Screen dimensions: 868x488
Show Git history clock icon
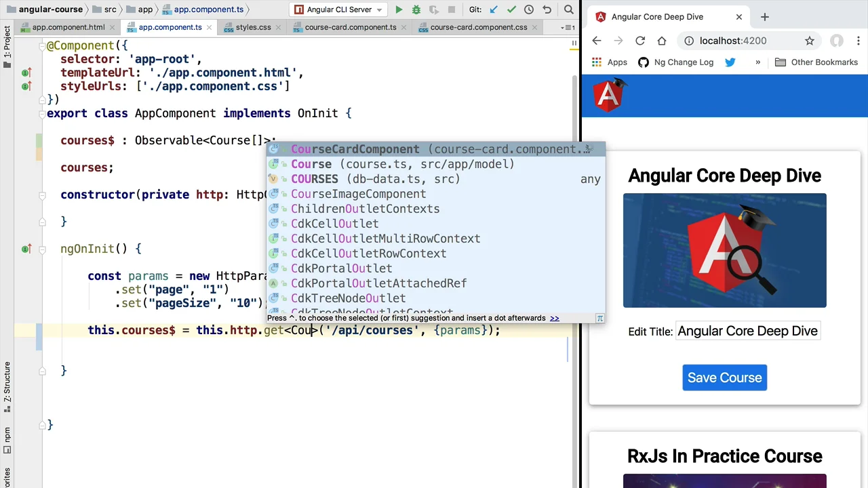coord(529,9)
